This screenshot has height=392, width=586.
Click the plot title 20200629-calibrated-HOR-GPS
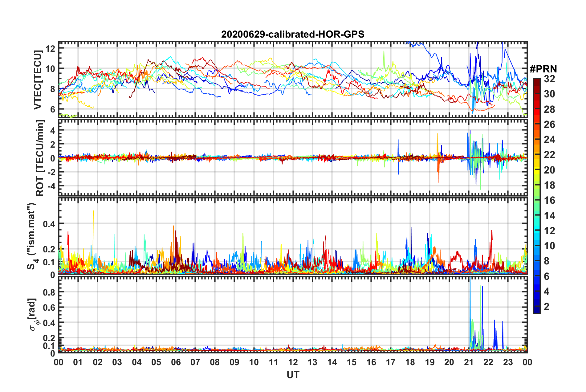[293, 34]
